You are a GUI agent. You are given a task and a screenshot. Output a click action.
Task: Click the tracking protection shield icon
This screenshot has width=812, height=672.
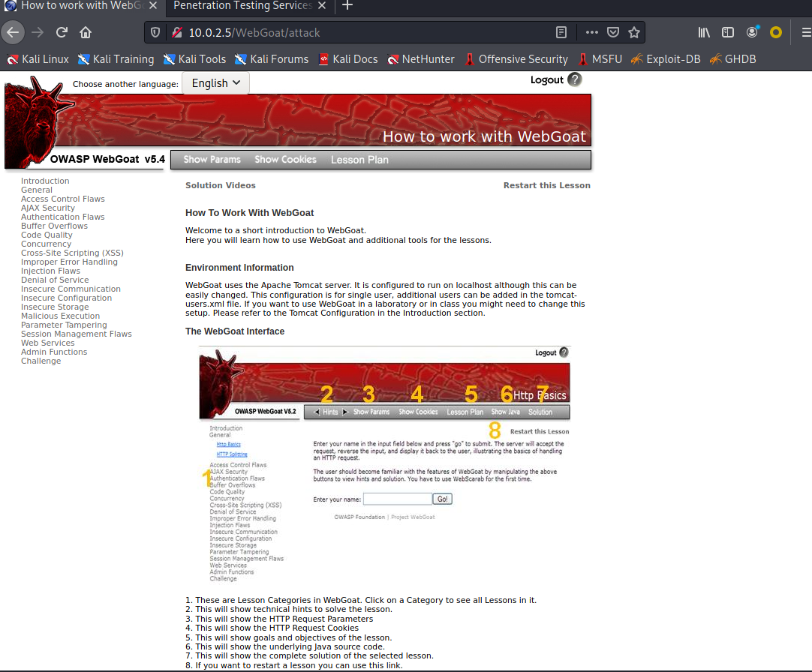(155, 32)
